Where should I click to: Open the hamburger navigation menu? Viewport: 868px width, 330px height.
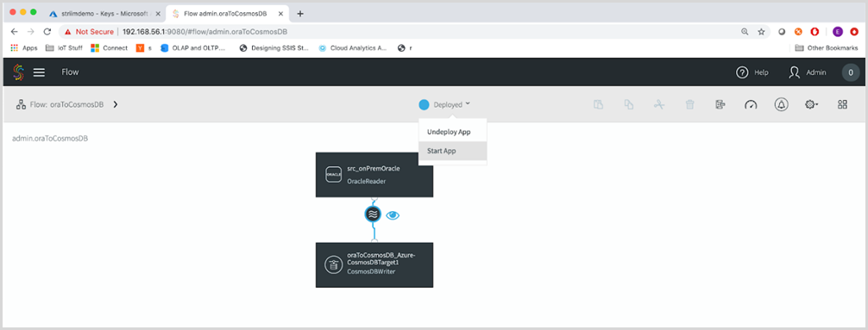click(x=39, y=72)
